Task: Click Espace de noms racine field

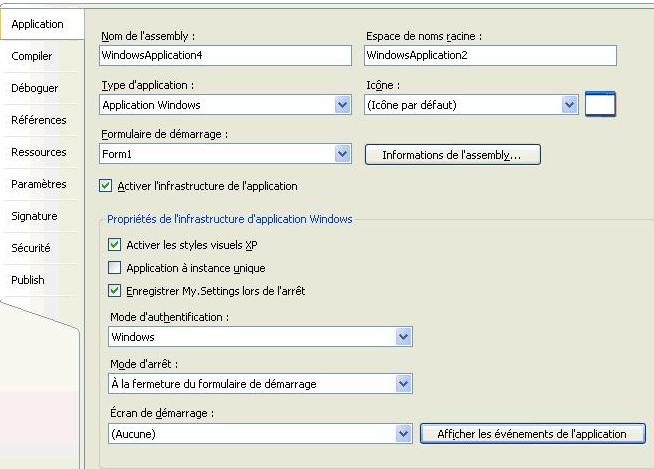Action: pyautogui.click(x=490, y=55)
